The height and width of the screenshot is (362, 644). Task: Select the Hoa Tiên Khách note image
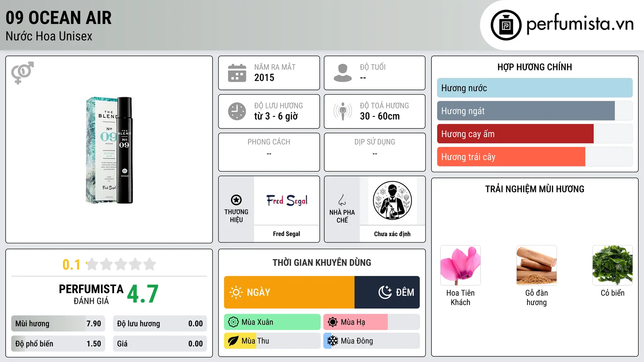pos(460,265)
